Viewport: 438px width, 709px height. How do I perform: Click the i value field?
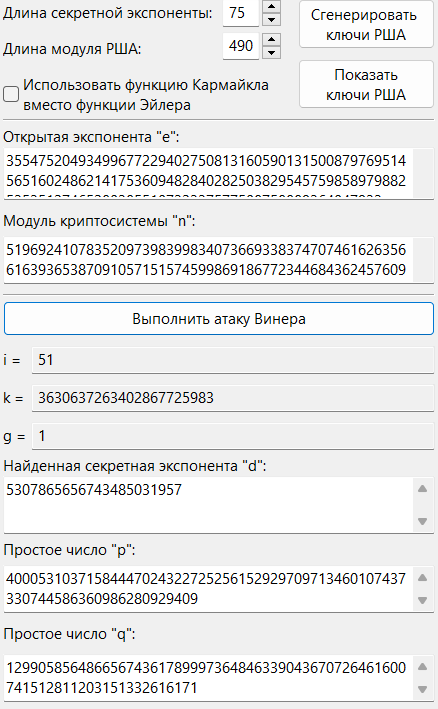coord(233,360)
